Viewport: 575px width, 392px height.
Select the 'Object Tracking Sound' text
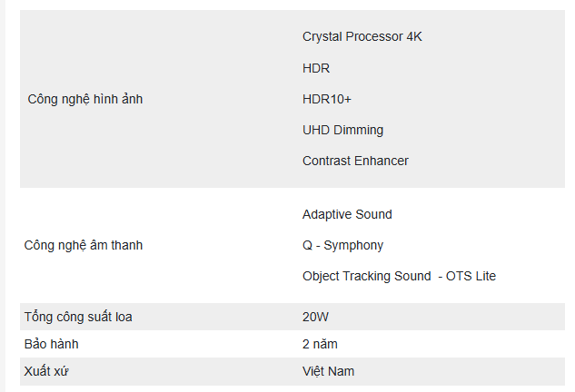366,276
